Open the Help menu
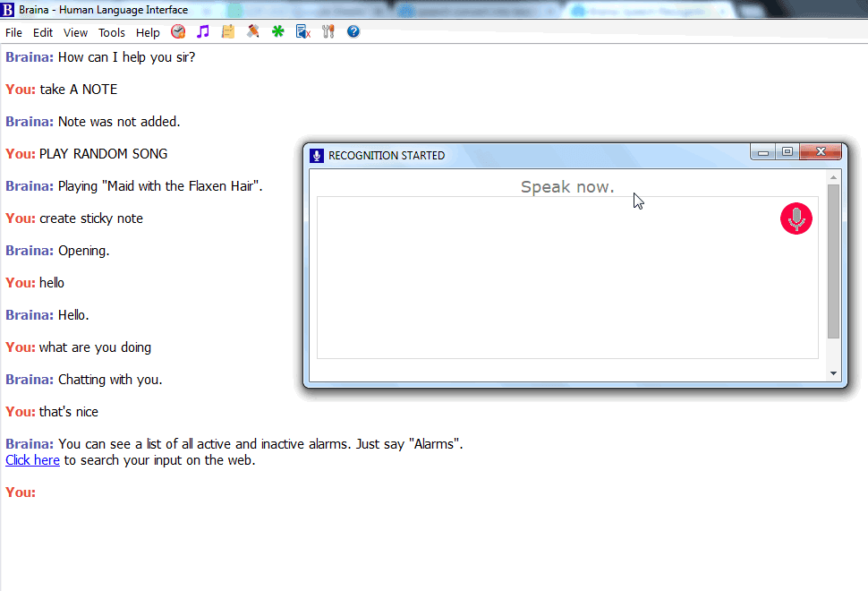The height and width of the screenshot is (591, 868). [148, 32]
